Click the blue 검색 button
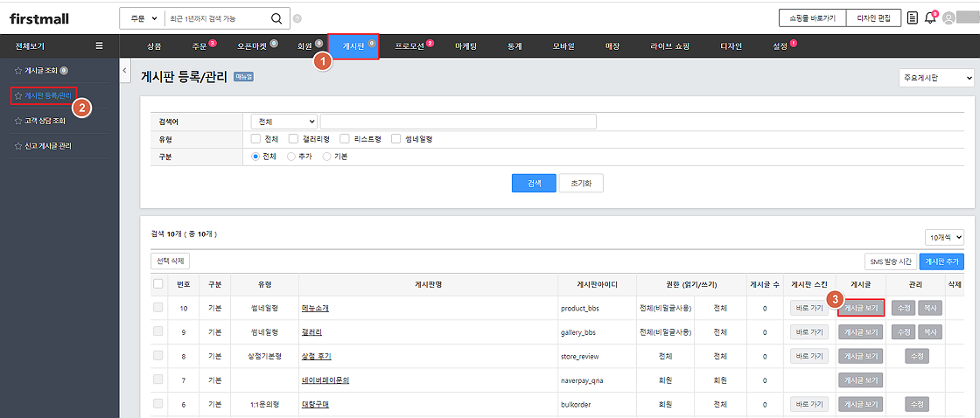The image size is (980, 418). click(534, 183)
